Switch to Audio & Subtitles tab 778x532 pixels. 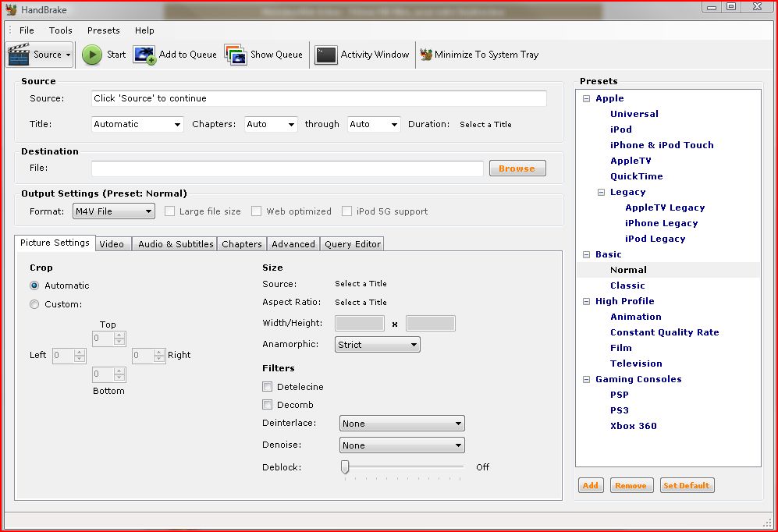(x=175, y=244)
